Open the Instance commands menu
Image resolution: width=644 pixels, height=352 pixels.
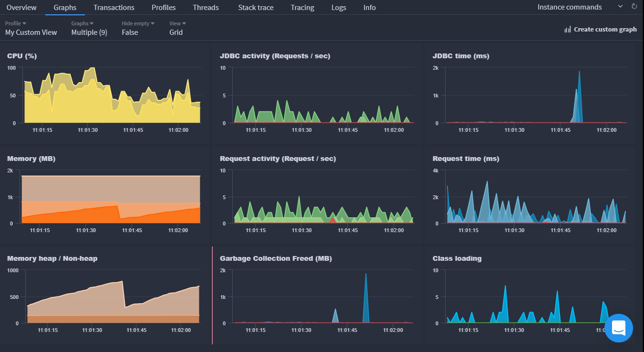[570, 7]
